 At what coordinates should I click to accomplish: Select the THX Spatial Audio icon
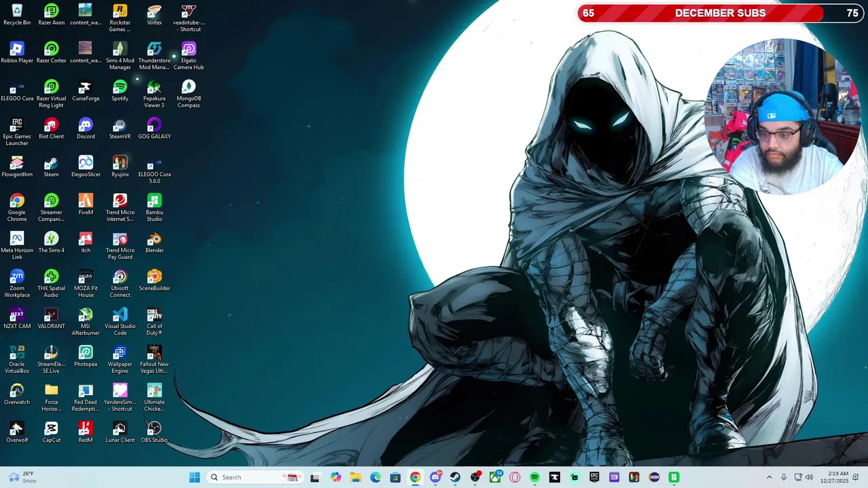pyautogui.click(x=51, y=284)
